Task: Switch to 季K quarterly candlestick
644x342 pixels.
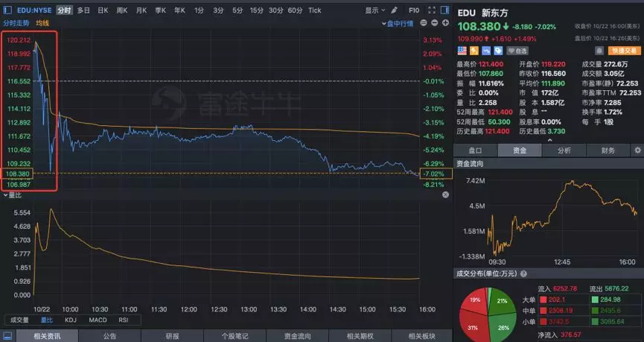Action: click(161, 10)
